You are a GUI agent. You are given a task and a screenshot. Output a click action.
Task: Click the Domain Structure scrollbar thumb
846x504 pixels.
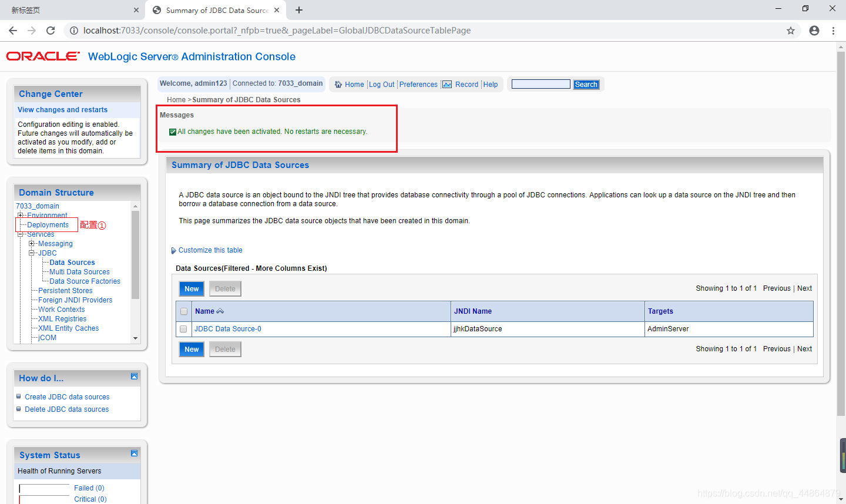click(136, 255)
